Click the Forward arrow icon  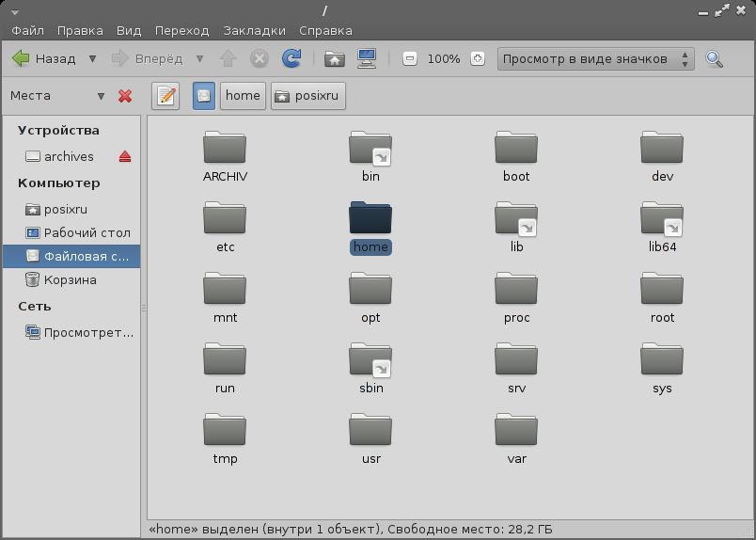click(x=120, y=58)
